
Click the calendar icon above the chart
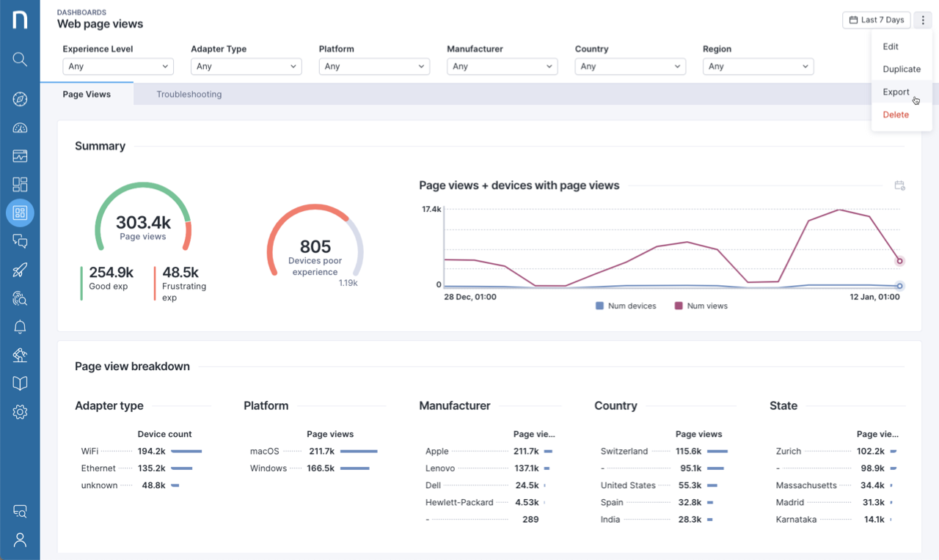899,185
